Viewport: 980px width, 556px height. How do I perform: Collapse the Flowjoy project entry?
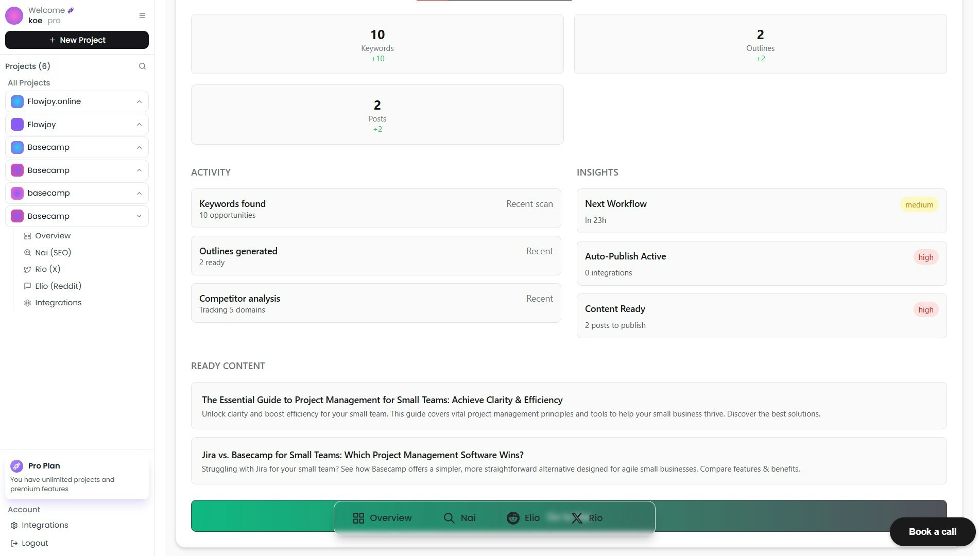[x=139, y=125]
